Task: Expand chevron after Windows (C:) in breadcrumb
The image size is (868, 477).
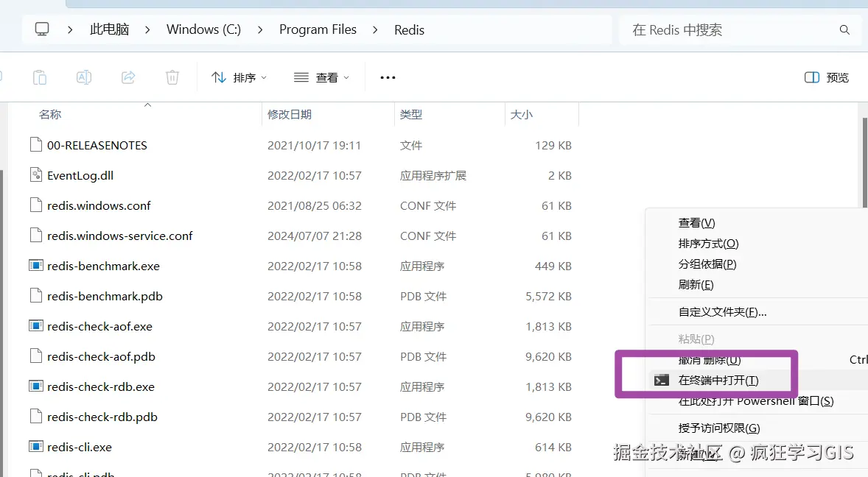Action: [260, 30]
